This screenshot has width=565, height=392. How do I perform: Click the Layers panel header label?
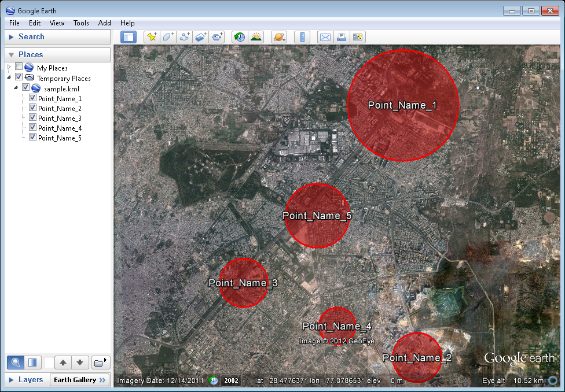click(x=31, y=380)
